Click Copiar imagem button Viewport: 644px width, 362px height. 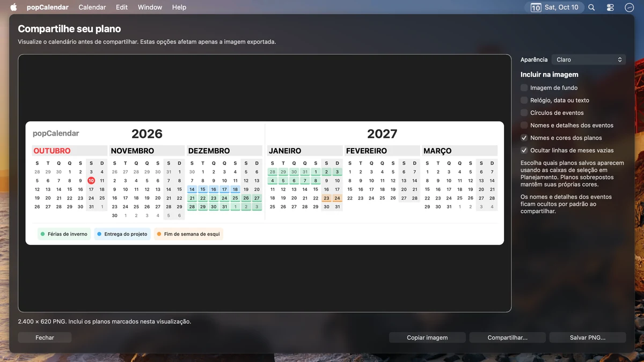[427, 337]
